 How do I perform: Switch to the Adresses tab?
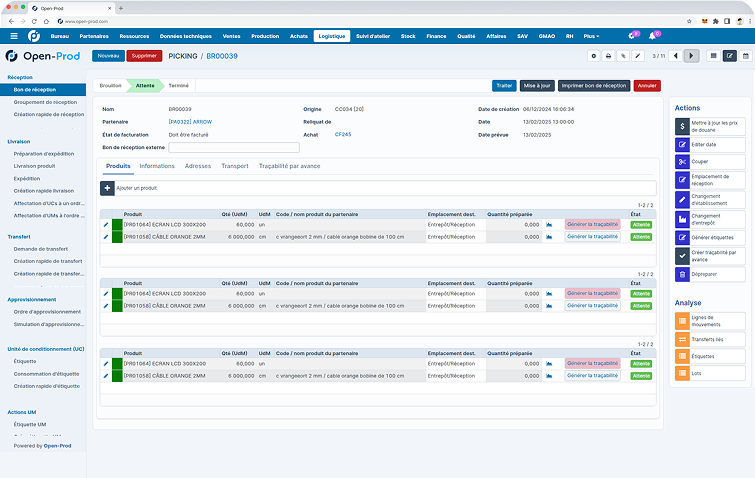pos(198,166)
